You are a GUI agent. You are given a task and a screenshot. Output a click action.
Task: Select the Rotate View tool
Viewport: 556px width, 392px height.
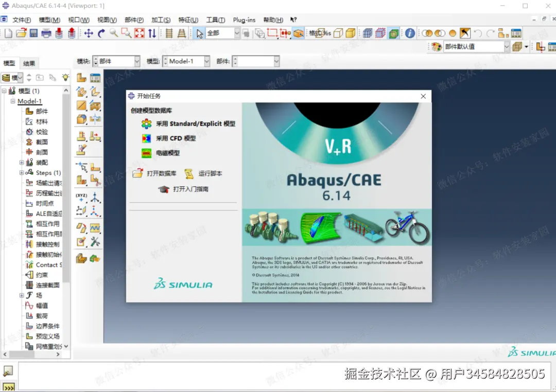101,33
